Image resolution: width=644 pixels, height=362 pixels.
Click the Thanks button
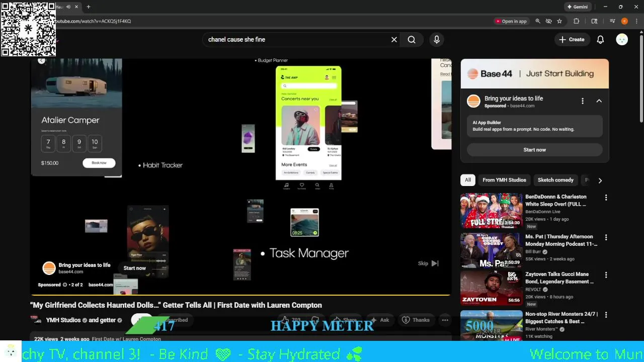pyautogui.click(x=416, y=320)
